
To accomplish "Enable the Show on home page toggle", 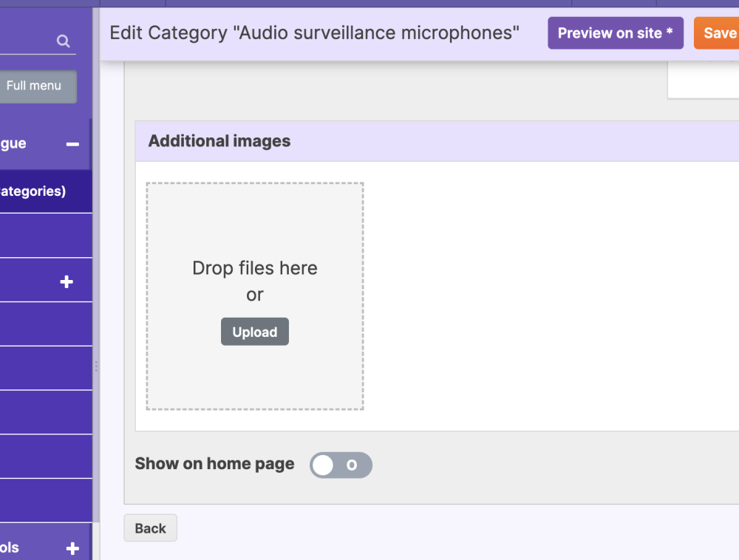I will 341,465.
